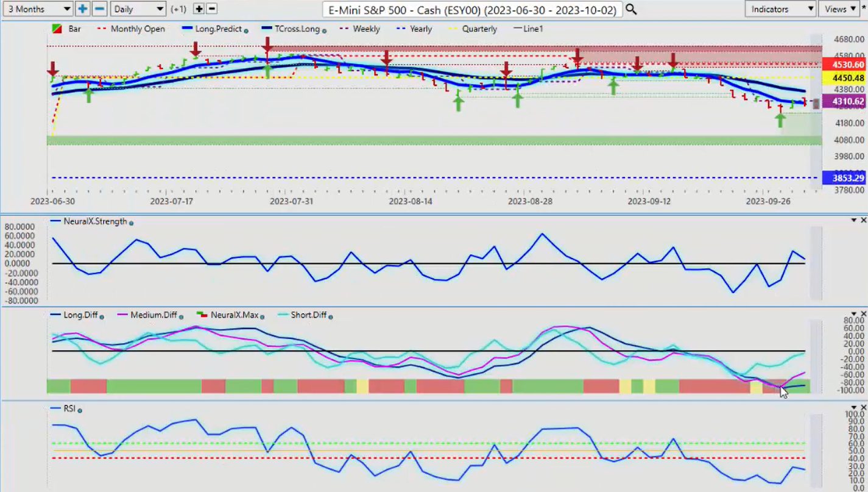Screen dimensions: 868x492
Task: Open the Views dropdown
Action: 840,9
